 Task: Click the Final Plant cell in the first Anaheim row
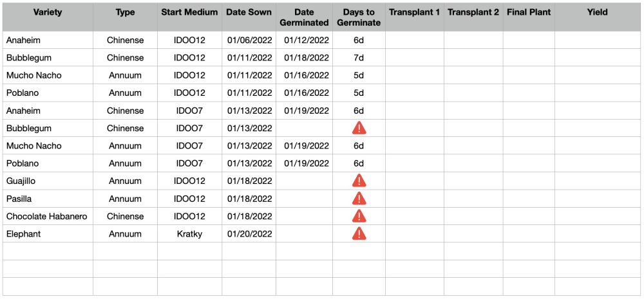click(x=529, y=41)
